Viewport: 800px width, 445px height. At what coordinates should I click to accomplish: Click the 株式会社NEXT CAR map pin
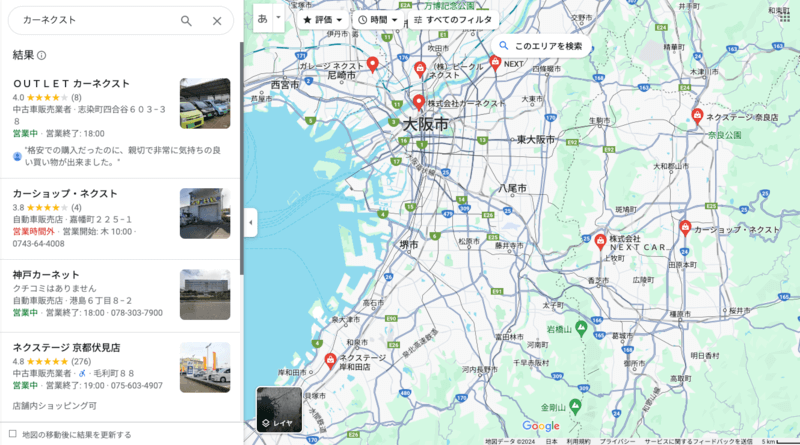(600, 241)
